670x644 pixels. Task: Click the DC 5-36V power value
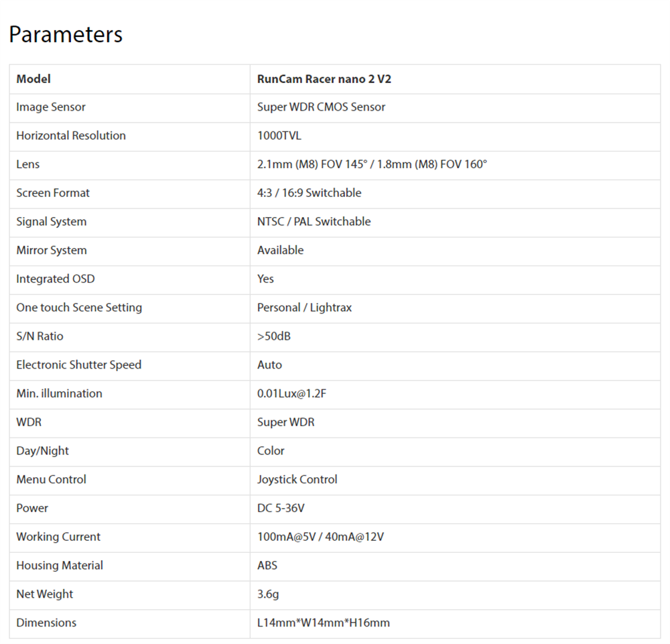(281, 508)
